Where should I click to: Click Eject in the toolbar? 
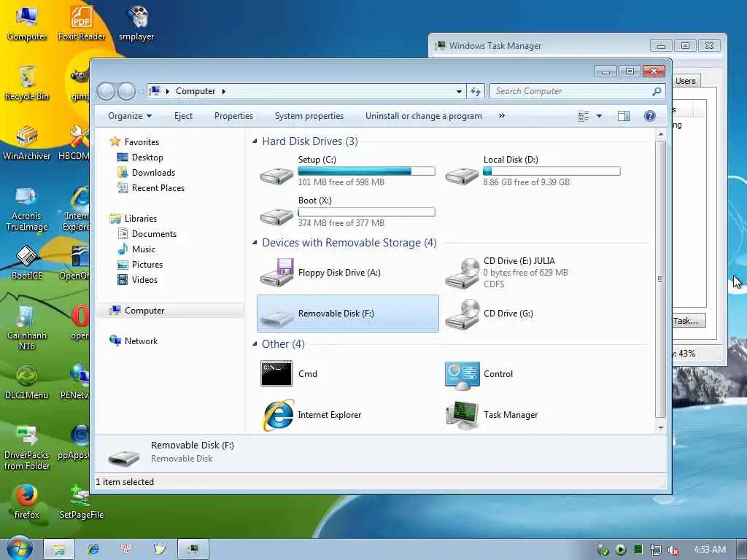[x=183, y=116]
